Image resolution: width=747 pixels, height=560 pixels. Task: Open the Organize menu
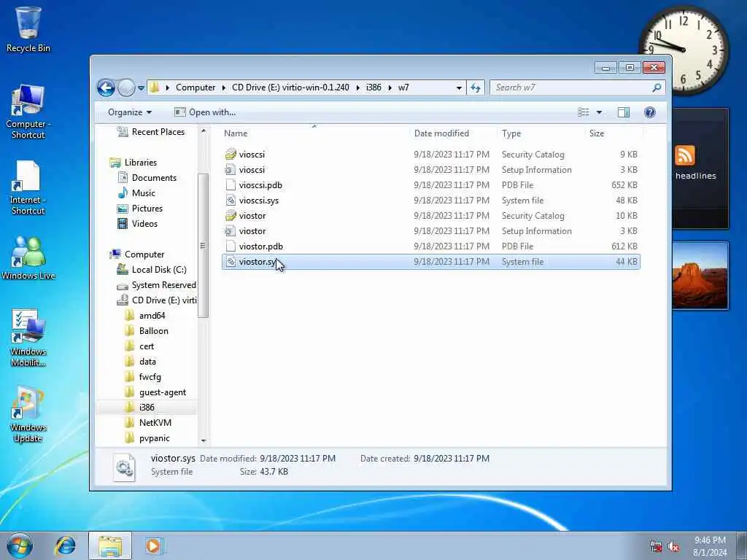click(130, 112)
